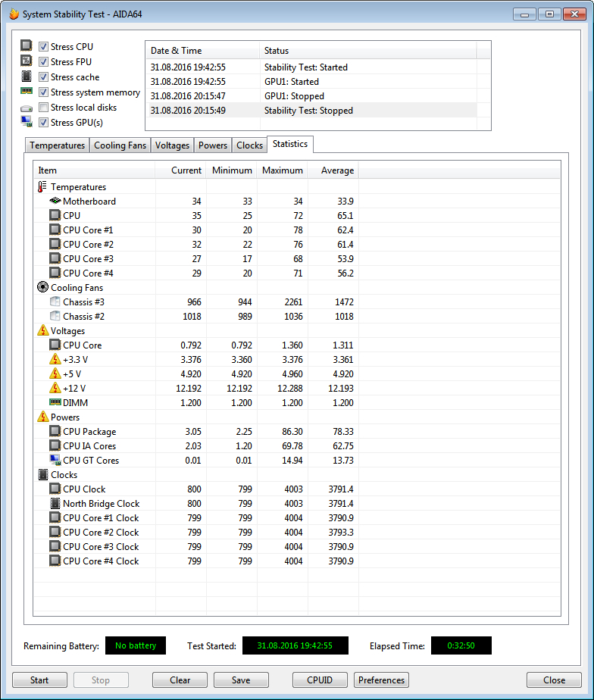Click the chip icon of CPU Core #4 Clock
The height and width of the screenshot is (700, 594).
(x=55, y=561)
